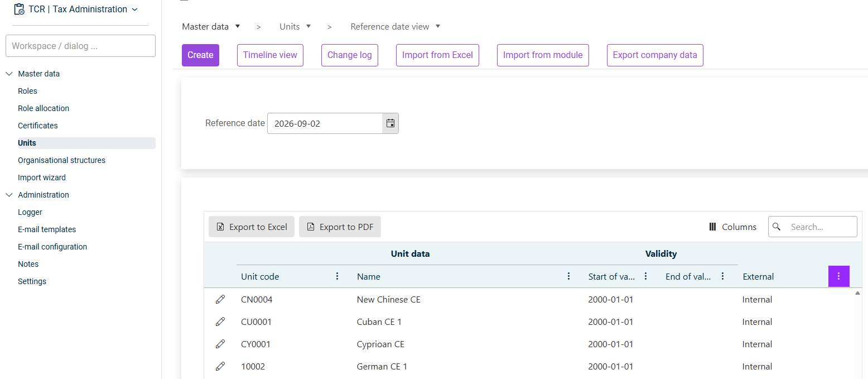Focus the Workspace / dialog search field
Image resolution: width=868 pixels, height=379 pixels.
[x=80, y=46]
